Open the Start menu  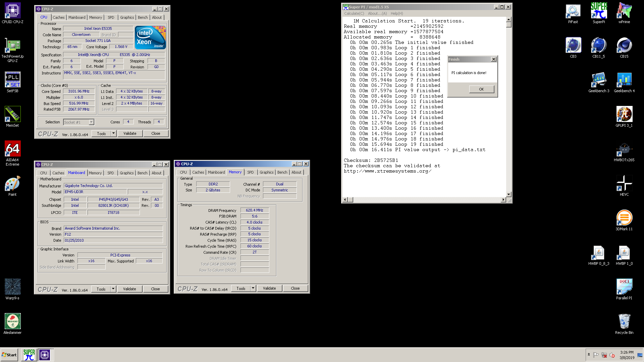click(x=9, y=355)
